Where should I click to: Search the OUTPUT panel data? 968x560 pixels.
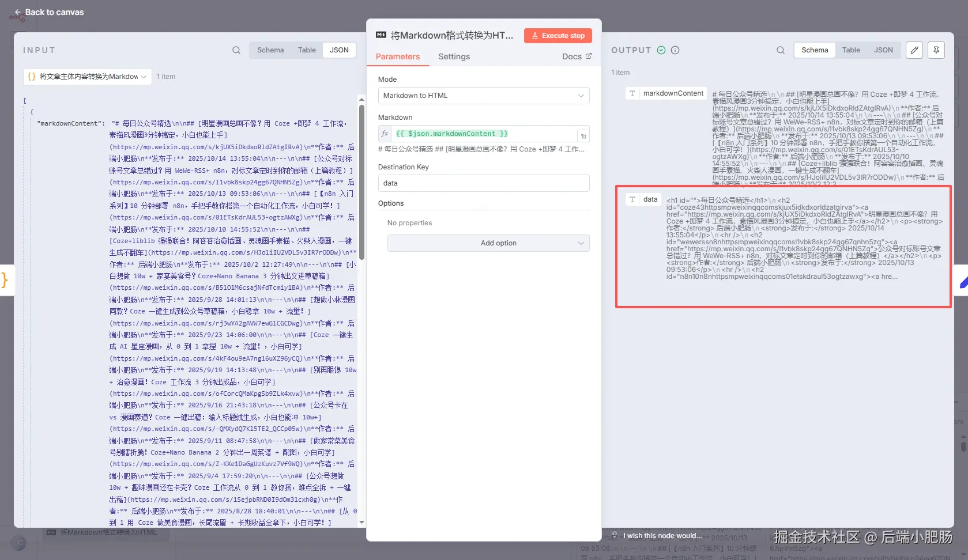tap(781, 50)
